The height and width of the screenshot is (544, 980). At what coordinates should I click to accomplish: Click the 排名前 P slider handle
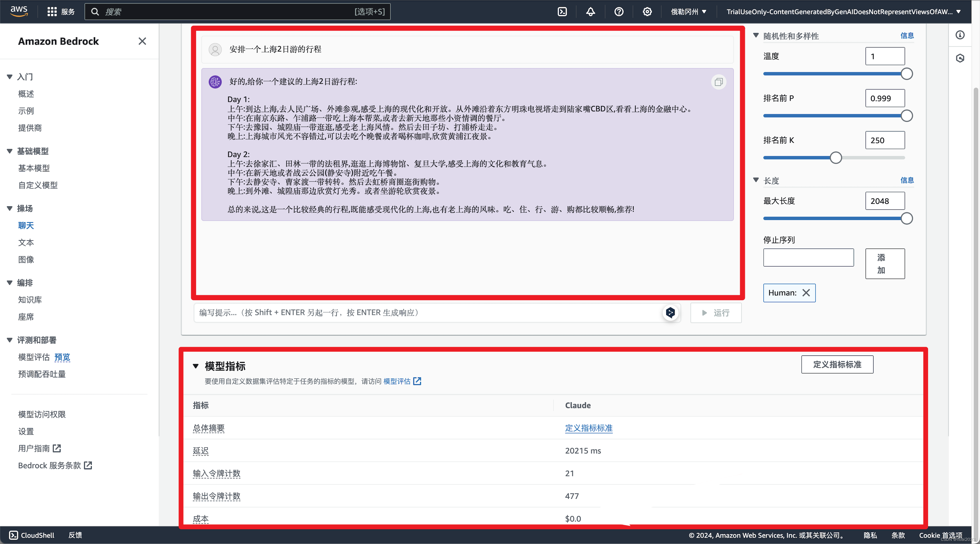click(x=906, y=116)
